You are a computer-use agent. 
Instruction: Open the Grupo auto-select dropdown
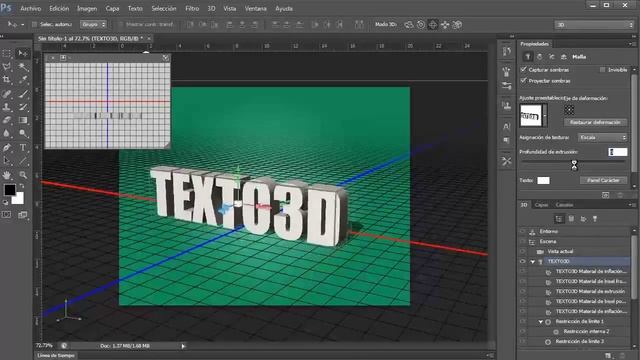point(93,24)
